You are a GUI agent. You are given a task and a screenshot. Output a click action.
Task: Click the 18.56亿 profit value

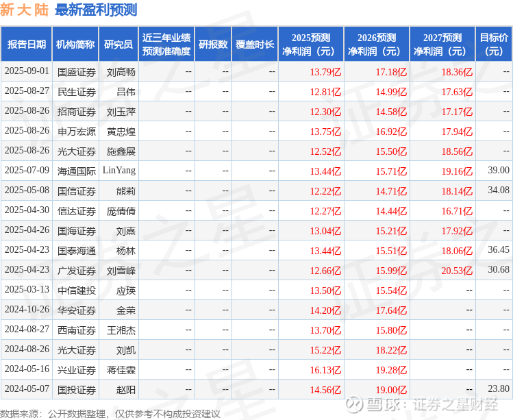coord(457,151)
